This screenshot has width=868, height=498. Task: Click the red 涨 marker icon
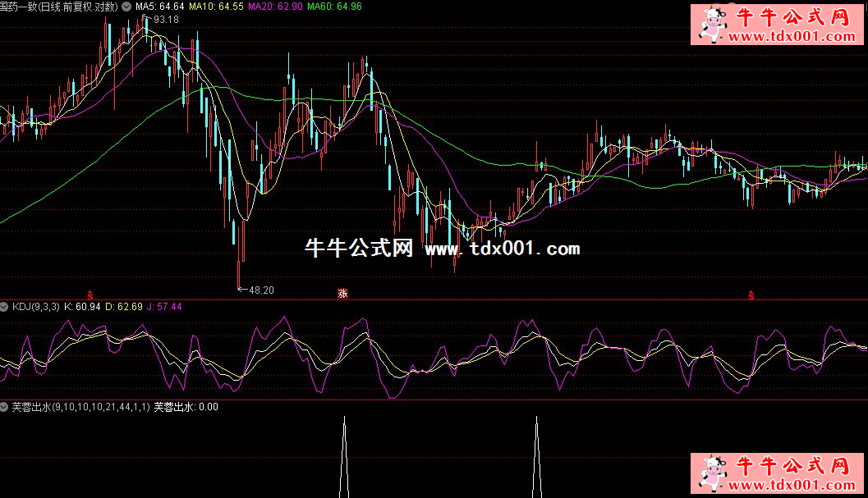coord(342,293)
